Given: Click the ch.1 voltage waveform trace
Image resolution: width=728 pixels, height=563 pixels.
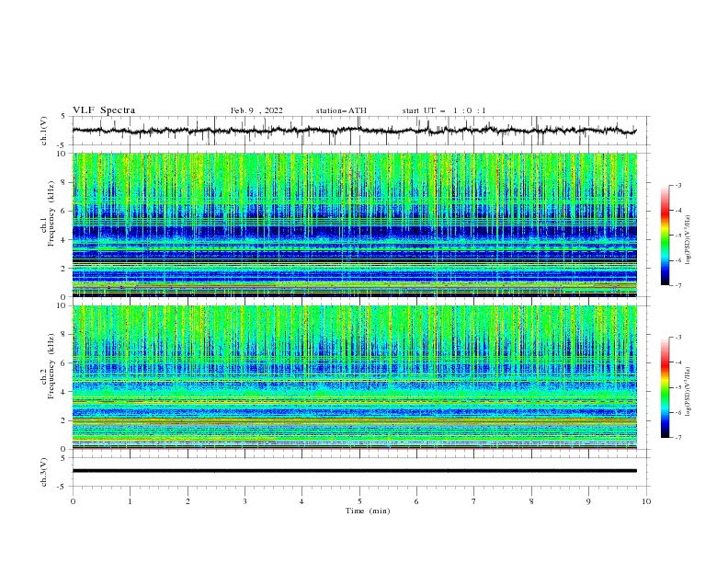Looking at the screenshot, I should 354,131.
